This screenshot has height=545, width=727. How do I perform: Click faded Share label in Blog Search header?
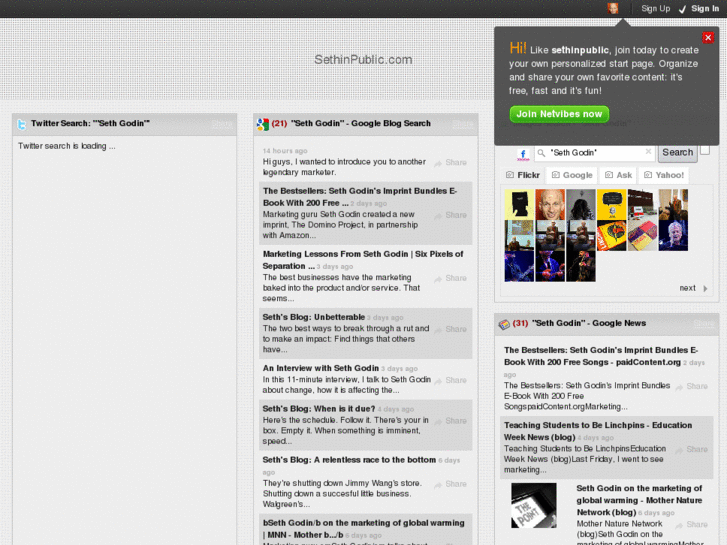point(463,124)
